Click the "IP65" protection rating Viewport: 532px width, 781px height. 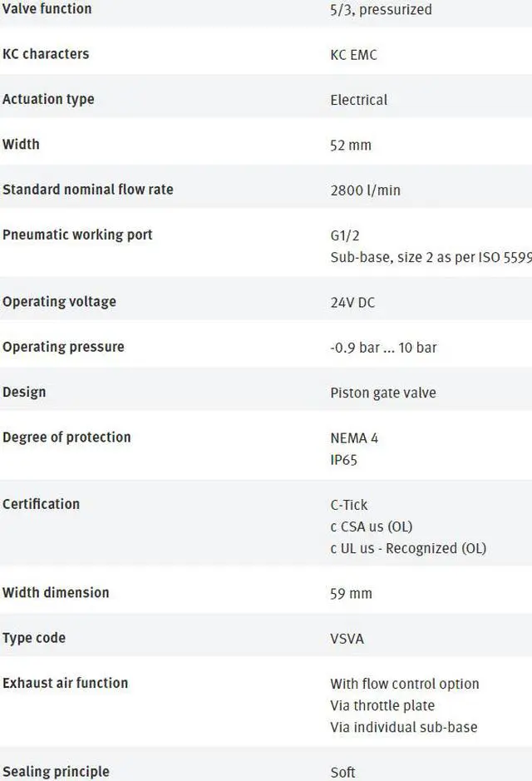[x=343, y=459]
